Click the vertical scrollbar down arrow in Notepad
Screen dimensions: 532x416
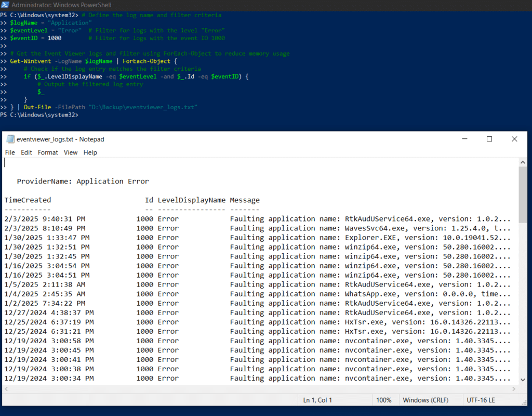[523, 380]
